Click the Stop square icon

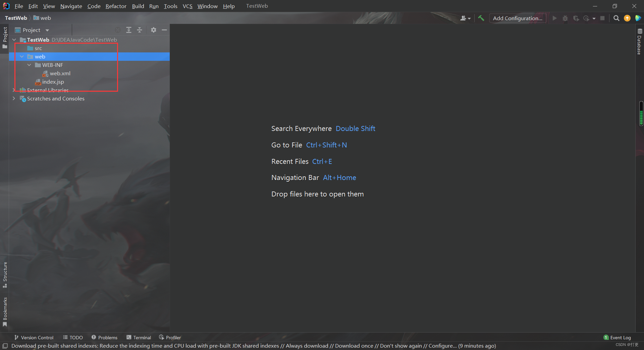(602, 18)
